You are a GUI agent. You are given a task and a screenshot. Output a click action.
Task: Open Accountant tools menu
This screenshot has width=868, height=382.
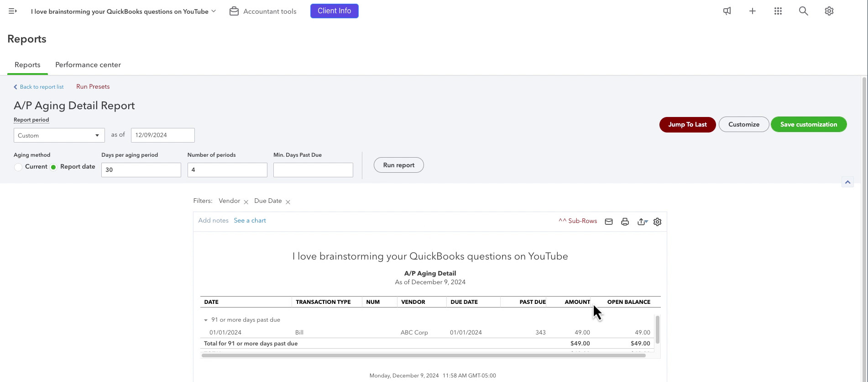pyautogui.click(x=263, y=11)
